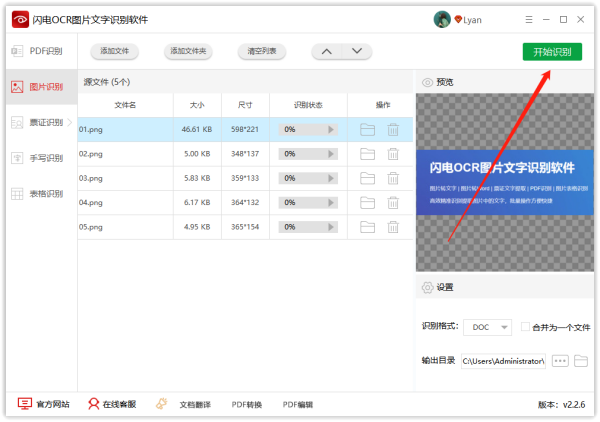Expand the 票证识别 submenu arrow

tap(69, 123)
